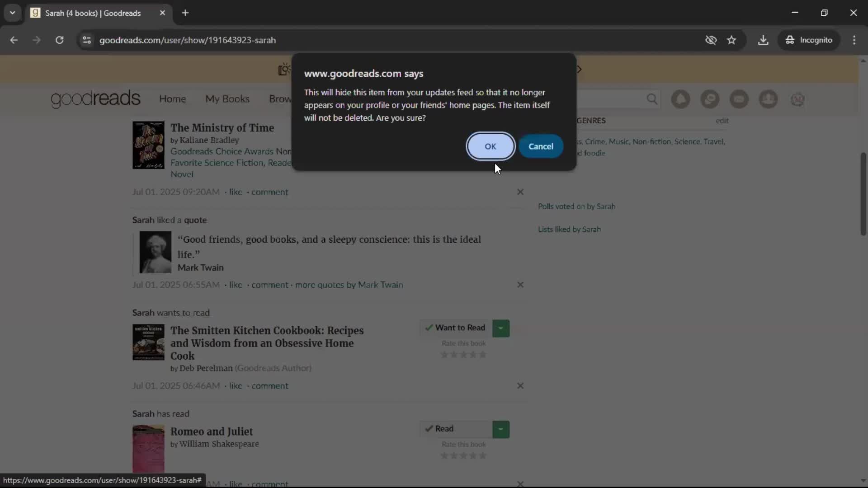868x488 pixels.
Task: Open the Mark Twain portrait
Action: click(155, 252)
